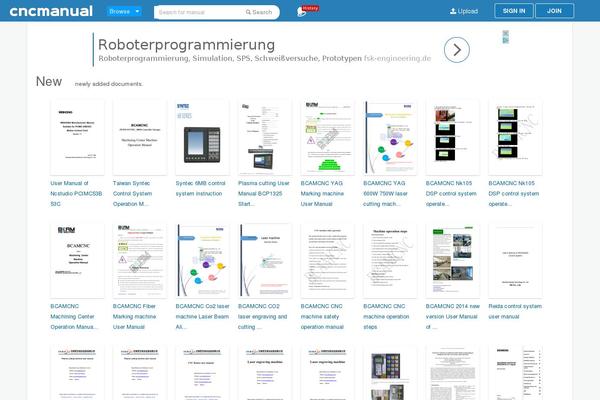Click Reida control system user manual link

coord(515,311)
